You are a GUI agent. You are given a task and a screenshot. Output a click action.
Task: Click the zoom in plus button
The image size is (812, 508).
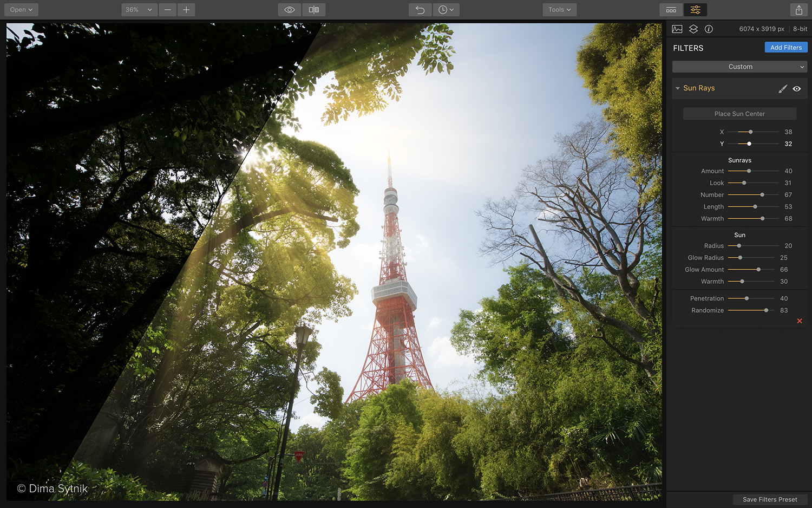pyautogui.click(x=186, y=10)
